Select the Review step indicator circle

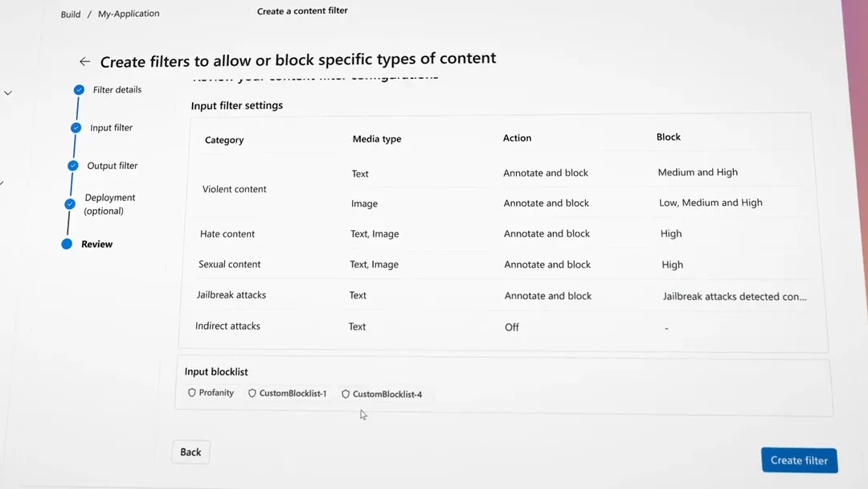coord(67,244)
